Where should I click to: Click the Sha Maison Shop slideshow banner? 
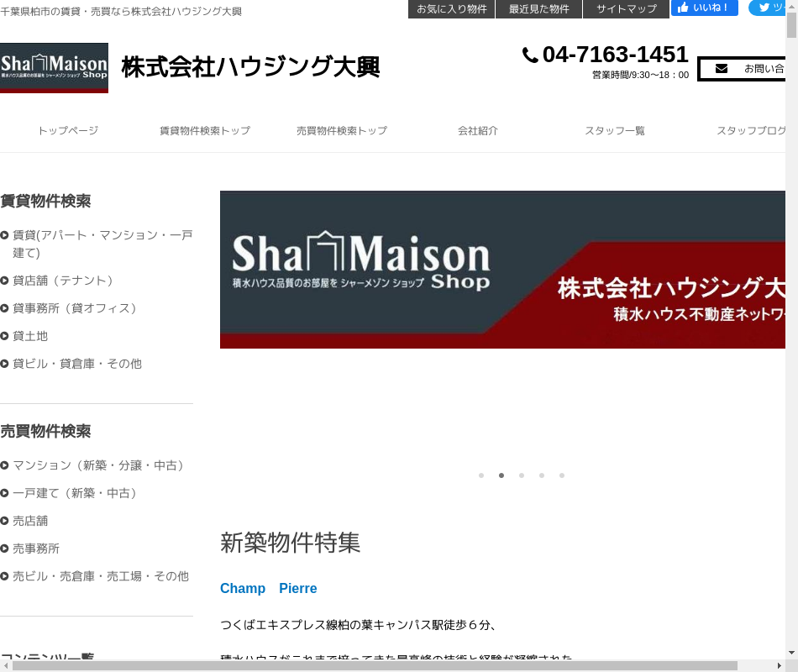tap(502, 269)
